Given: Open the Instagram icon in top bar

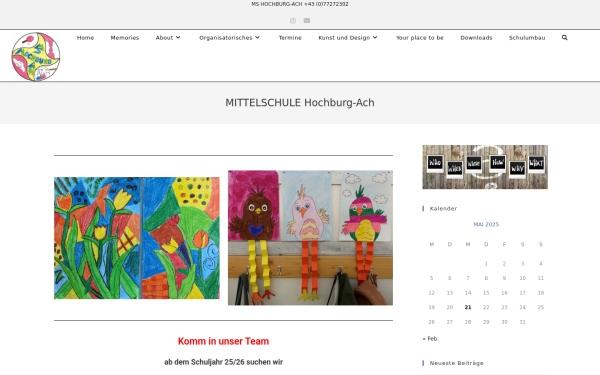Looking at the screenshot, I should click(x=293, y=21).
